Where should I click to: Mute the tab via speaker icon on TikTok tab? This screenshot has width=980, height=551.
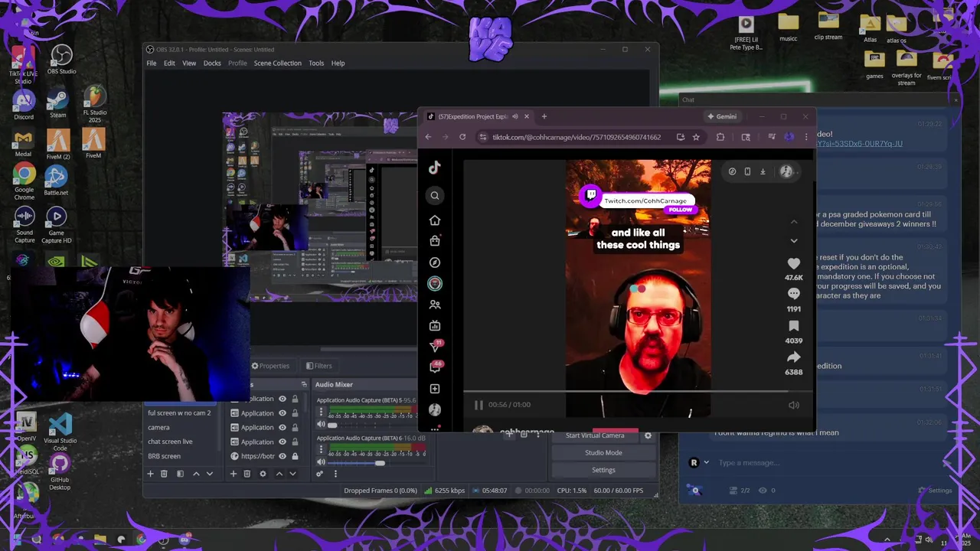tap(515, 116)
